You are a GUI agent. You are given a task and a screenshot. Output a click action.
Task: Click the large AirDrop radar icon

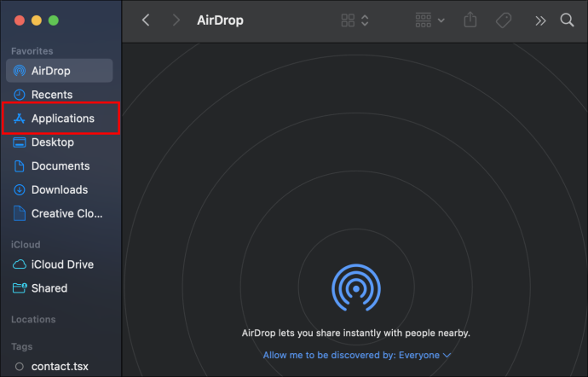point(356,287)
